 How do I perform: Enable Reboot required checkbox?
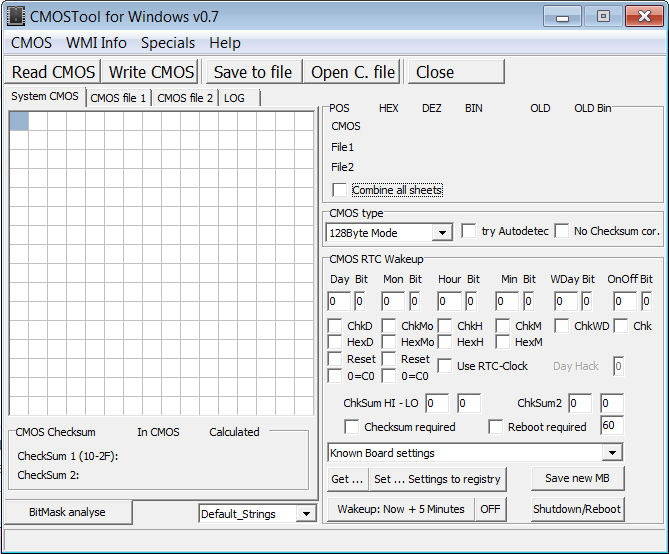click(x=495, y=427)
